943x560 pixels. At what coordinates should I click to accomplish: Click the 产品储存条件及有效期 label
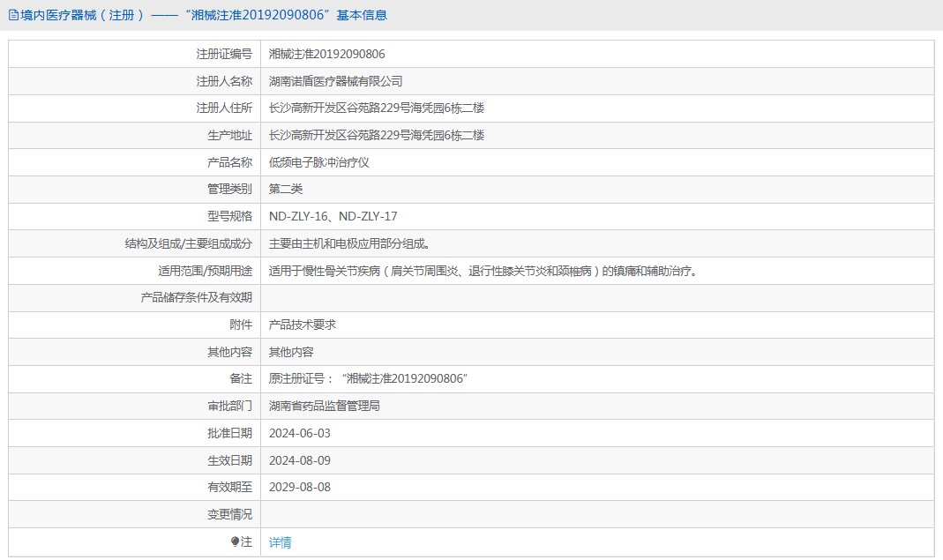(197, 298)
